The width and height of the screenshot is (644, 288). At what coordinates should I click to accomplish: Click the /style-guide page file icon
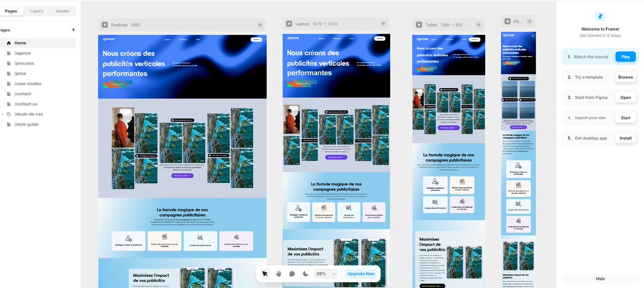9,124
